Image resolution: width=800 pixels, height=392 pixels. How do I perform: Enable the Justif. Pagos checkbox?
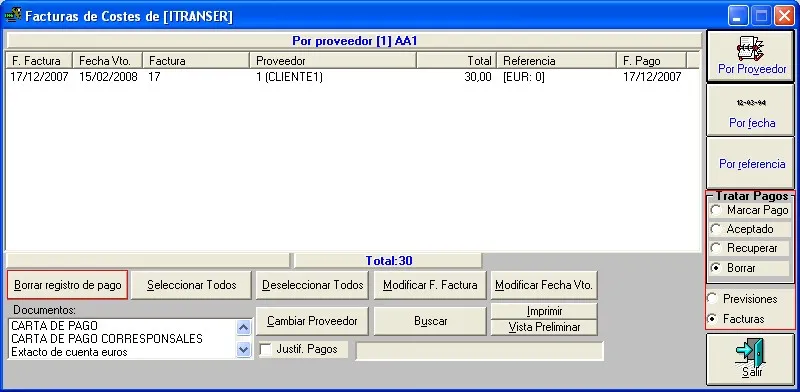[265, 350]
